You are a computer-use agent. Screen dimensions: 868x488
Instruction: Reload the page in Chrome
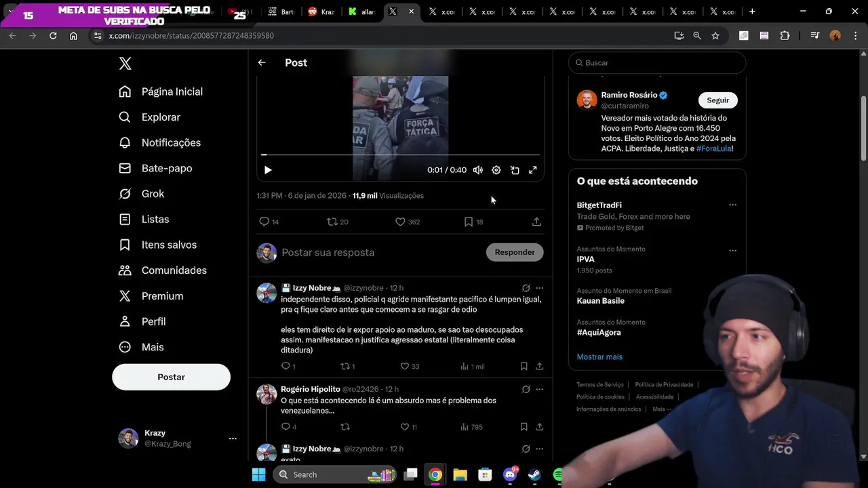click(53, 35)
